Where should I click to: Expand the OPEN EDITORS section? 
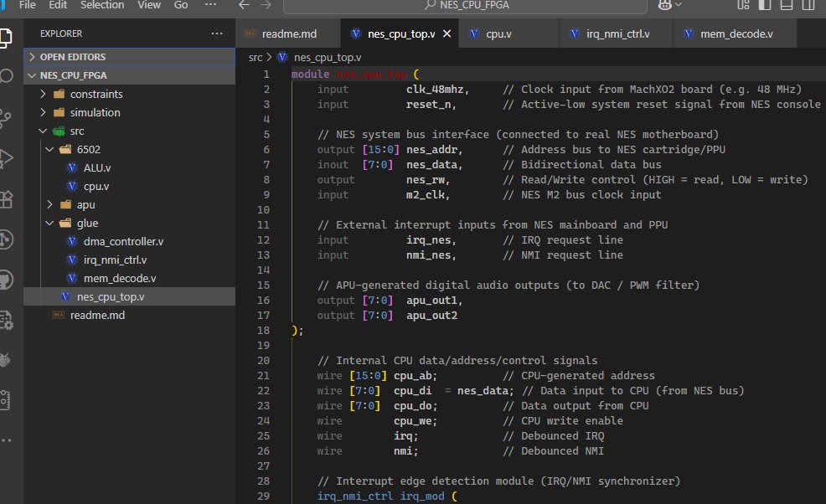point(129,57)
